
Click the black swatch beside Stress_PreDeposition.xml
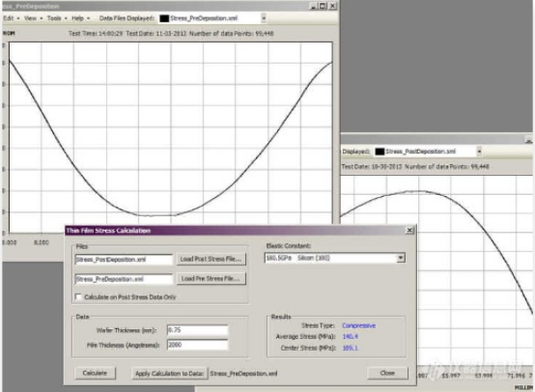pyautogui.click(x=164, y=18)
